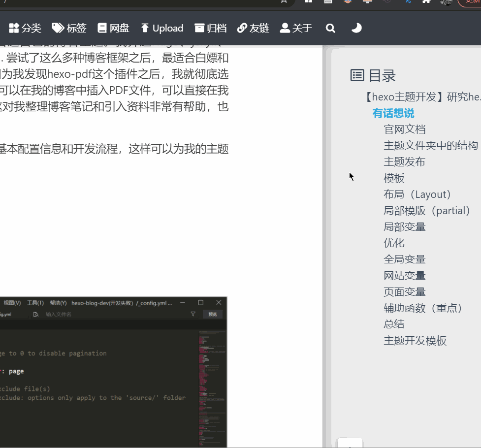Jump to the 官网文档 section
This screenshot has width=481, height=448.
404,129
